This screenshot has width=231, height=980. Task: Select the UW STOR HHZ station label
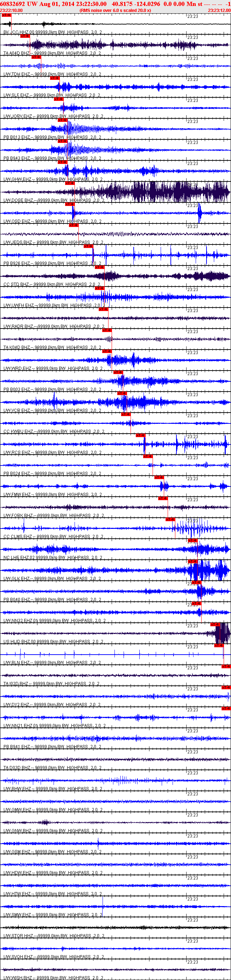click(x=54, y=936)
